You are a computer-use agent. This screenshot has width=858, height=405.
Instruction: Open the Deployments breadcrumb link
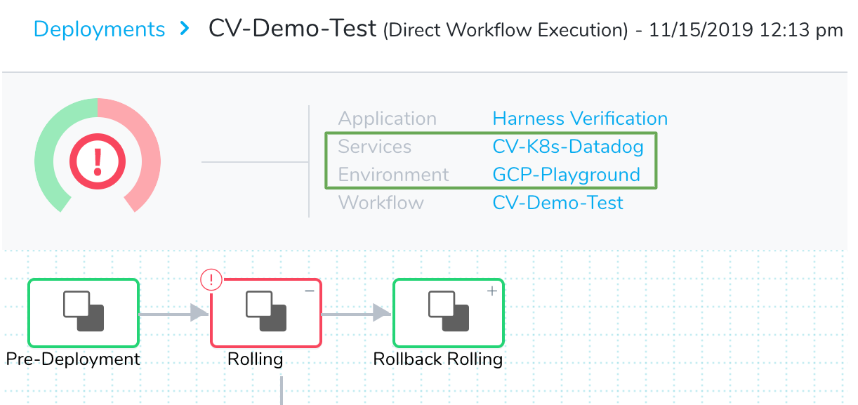pyautogui.click(x=99, y=29)
